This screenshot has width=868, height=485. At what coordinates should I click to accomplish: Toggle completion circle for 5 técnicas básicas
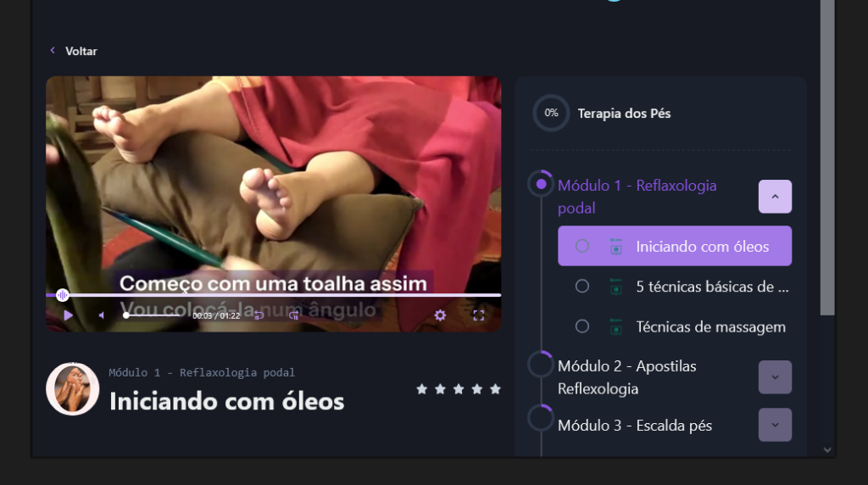(581, 287)
